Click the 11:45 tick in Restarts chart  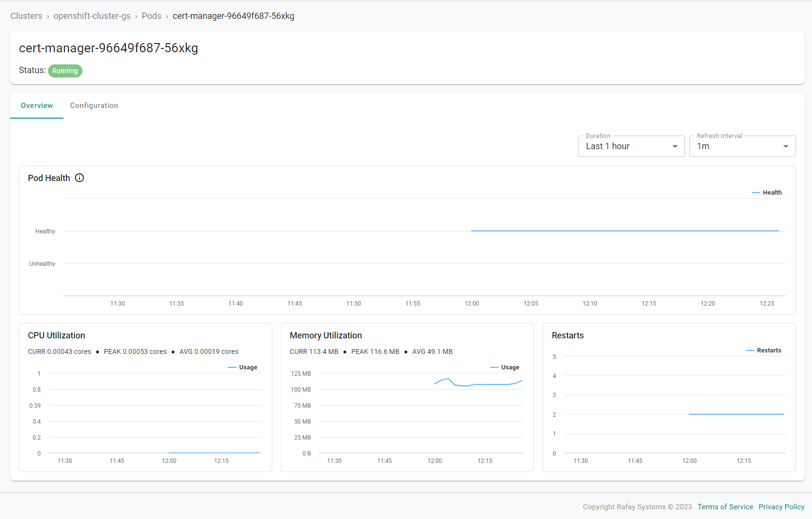point(635,461)
